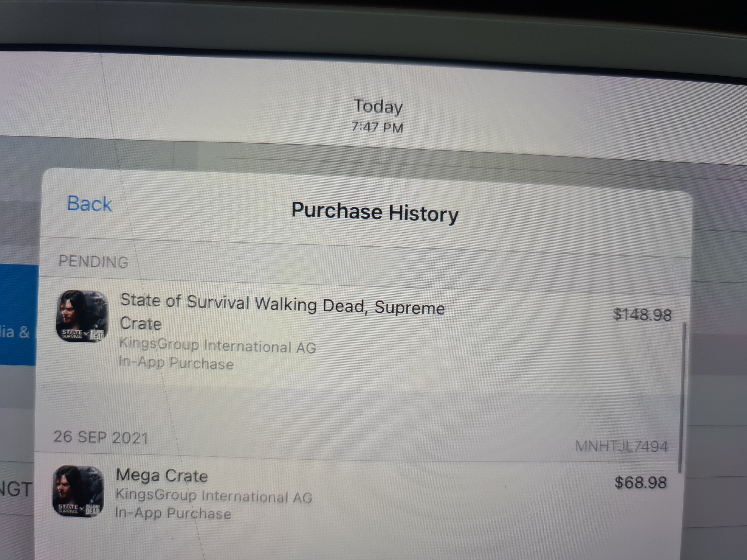
Task: Select the blue highlighted sidebar item
Action: [x=18, y=315]
